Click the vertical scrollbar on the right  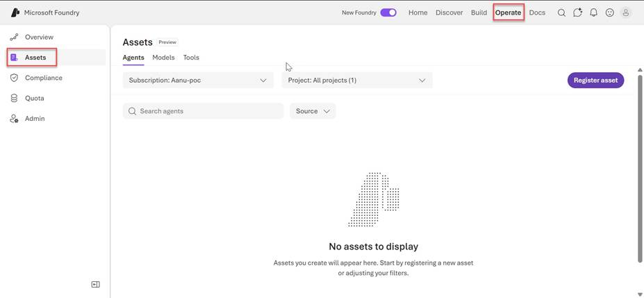pyautogui.click(x=640, y=168)
